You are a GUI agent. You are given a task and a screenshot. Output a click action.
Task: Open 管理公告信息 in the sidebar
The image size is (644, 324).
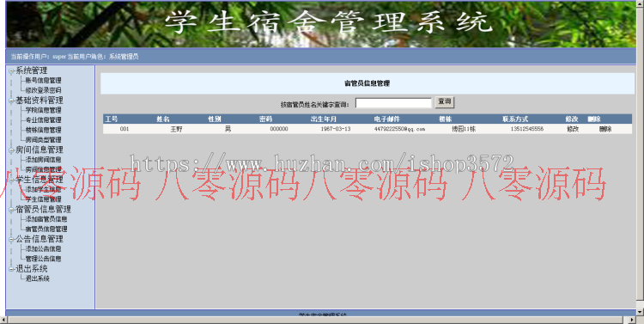point(43,259)
